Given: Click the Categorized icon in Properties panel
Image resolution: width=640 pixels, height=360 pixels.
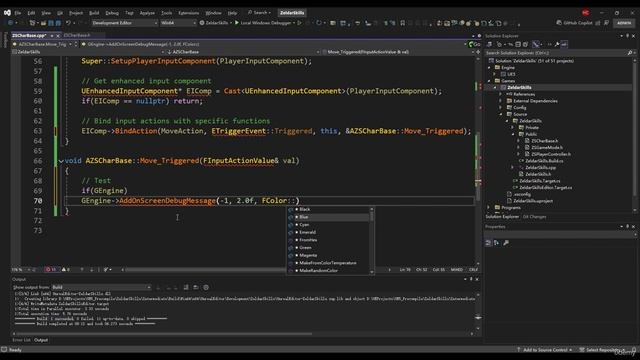Looking at the screenshot, I should [488, 243].
